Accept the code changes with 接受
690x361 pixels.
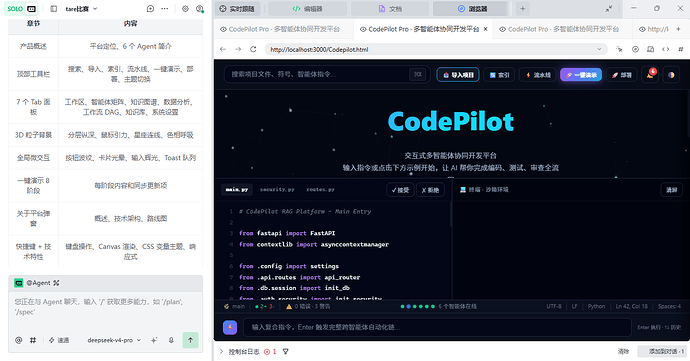click(x=400, y=190)
